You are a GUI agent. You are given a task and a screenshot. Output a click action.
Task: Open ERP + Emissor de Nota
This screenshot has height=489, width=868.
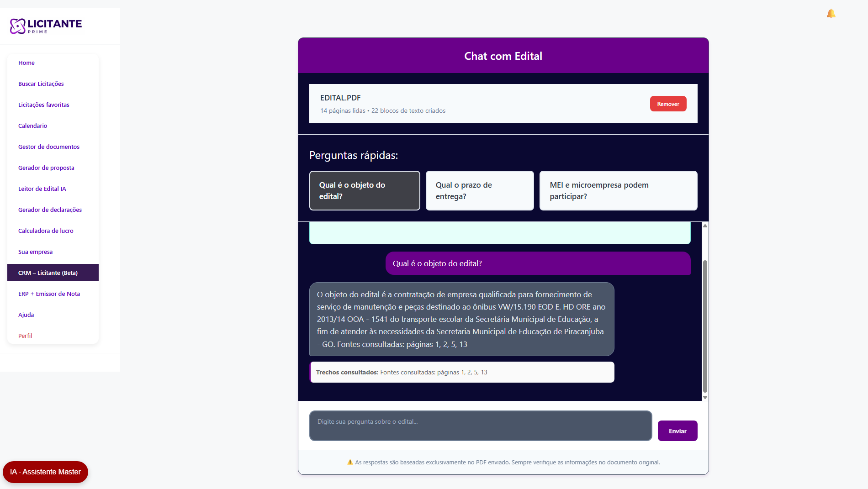[x=49, y=294]
